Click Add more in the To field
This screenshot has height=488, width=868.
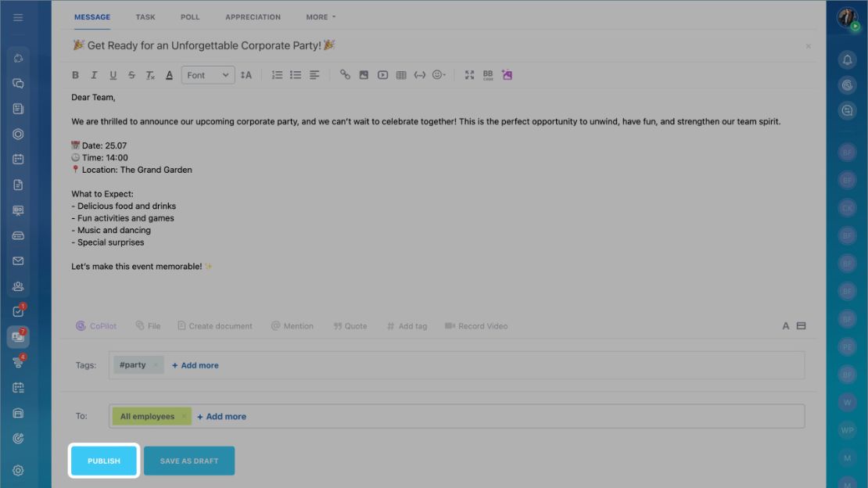(x=222, y=417)
